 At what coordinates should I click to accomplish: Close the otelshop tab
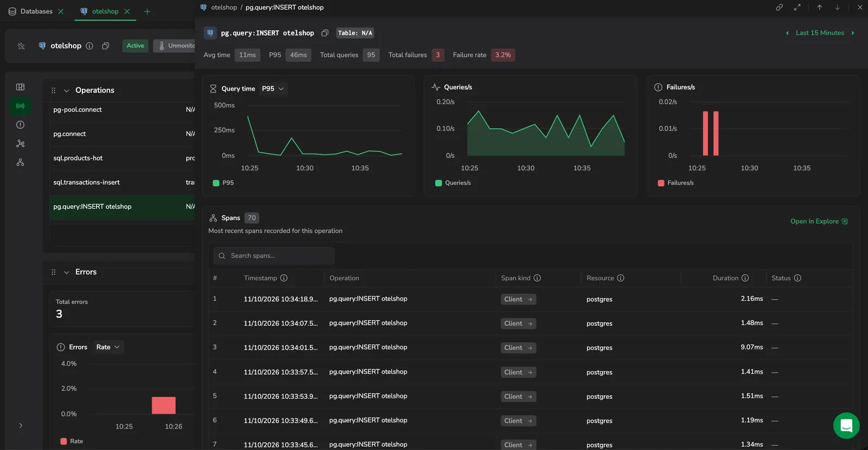(x=127, y=11)
